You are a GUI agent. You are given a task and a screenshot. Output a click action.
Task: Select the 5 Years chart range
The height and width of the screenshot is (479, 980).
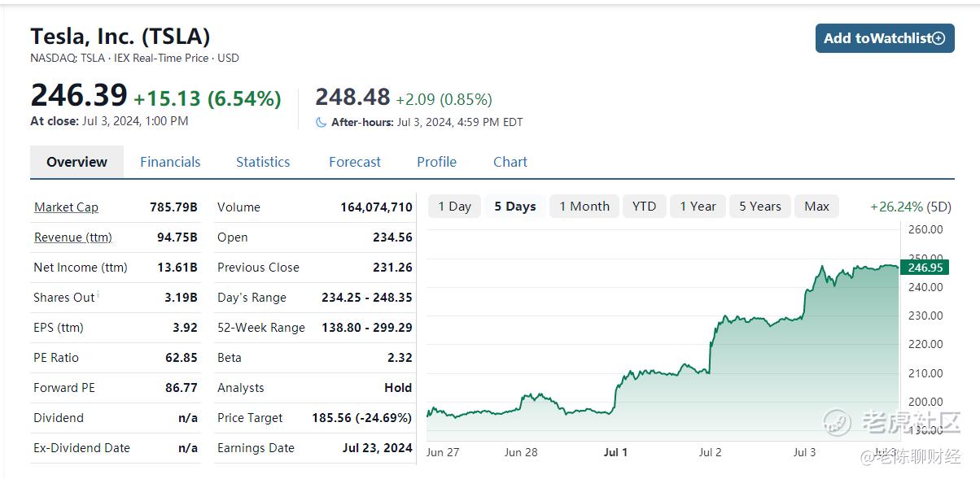(759, 207)
